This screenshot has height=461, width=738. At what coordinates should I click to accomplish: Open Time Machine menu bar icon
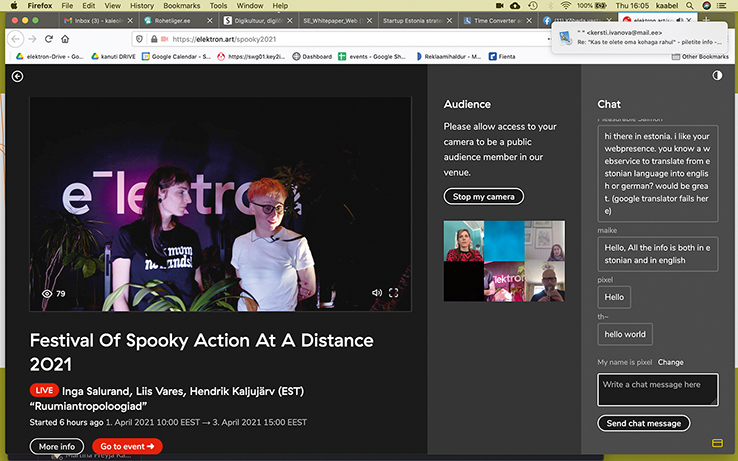(533, 6)
